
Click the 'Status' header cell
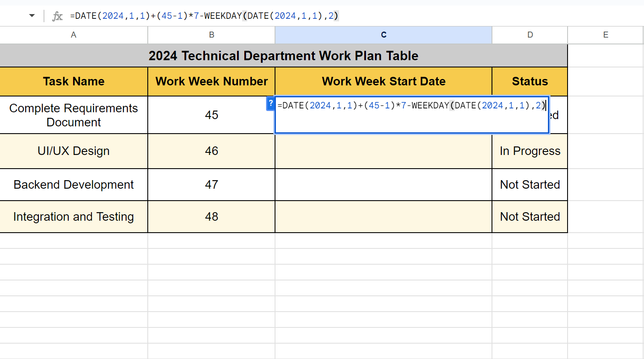tap(530, 82)
